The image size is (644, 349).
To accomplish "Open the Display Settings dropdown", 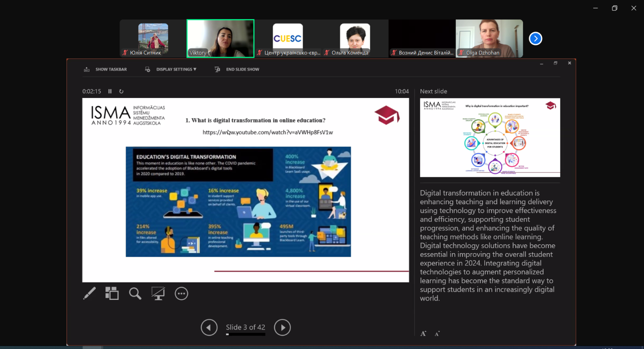I will tap(176, 69).
